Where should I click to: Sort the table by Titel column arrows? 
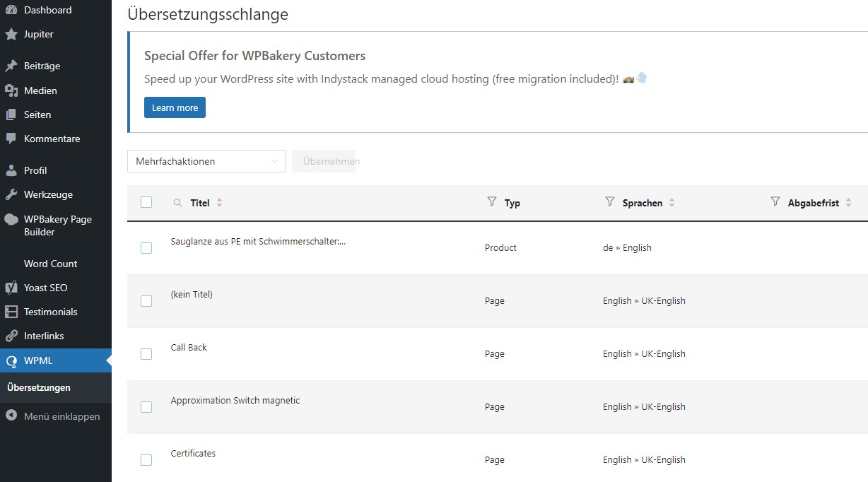219,203
